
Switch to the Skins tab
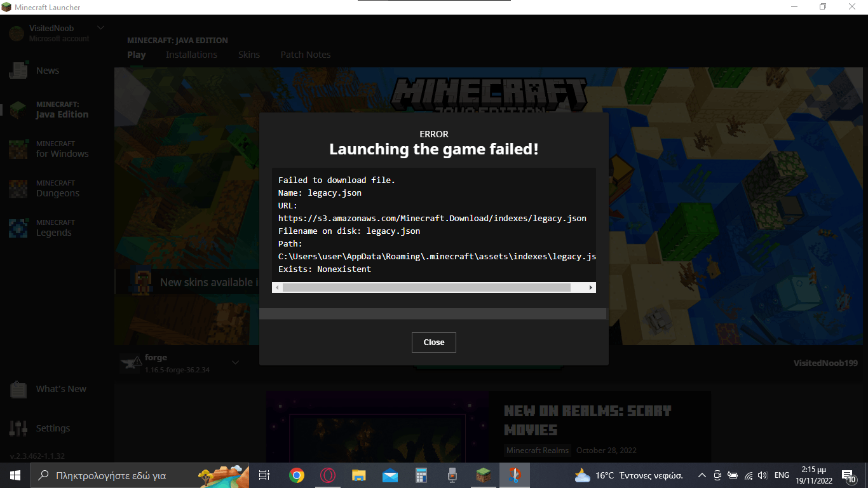point(249,55)
